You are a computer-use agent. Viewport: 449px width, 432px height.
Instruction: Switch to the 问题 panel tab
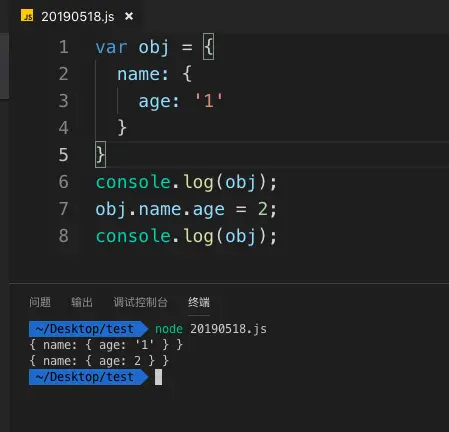point(40,302)
